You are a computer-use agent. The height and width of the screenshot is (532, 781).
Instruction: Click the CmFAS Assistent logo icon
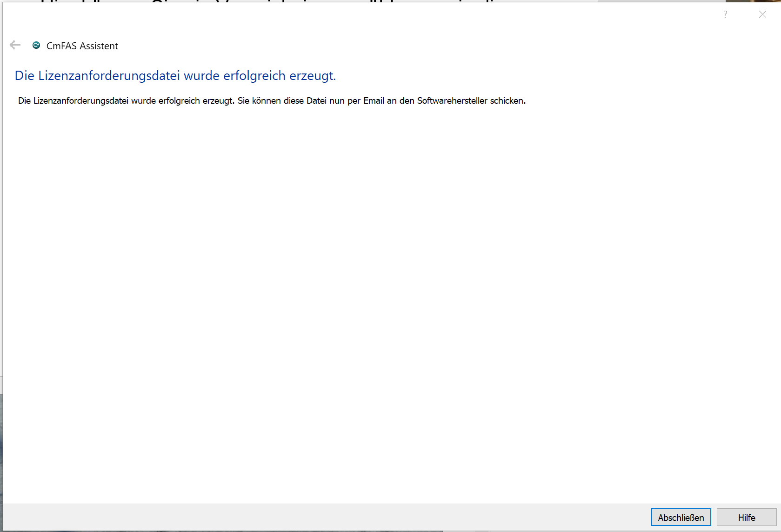pos(36,45)
